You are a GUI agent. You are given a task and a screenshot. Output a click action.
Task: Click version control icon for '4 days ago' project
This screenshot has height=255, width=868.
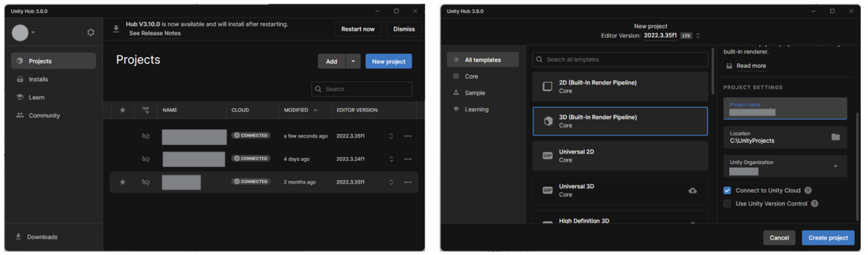[x=146, y=159]
